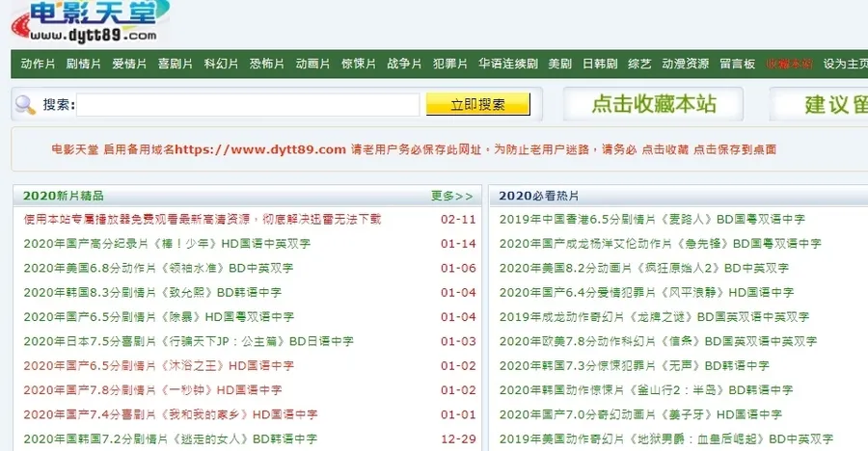This screenshot has width=868, height=451.
Task: Click the 2020新片精品 section title
Action: (63, 196)
